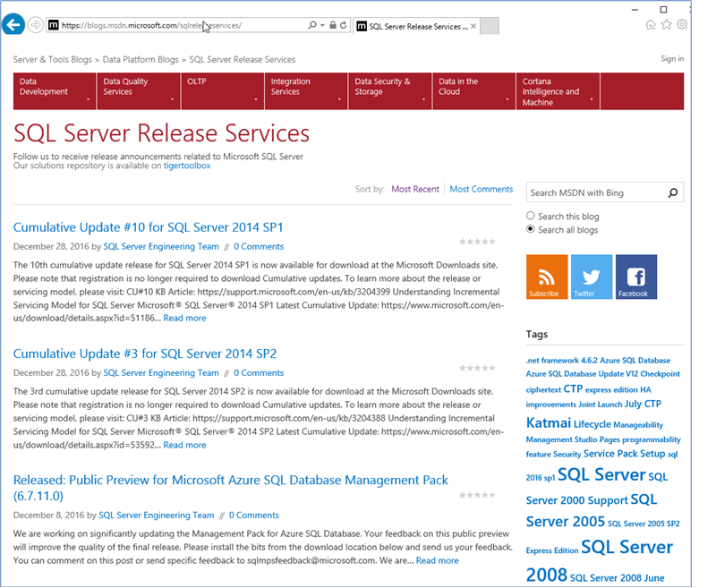Click the Lifecycle tag
This screenshot has height=588, width=716.
pos(592,424)
